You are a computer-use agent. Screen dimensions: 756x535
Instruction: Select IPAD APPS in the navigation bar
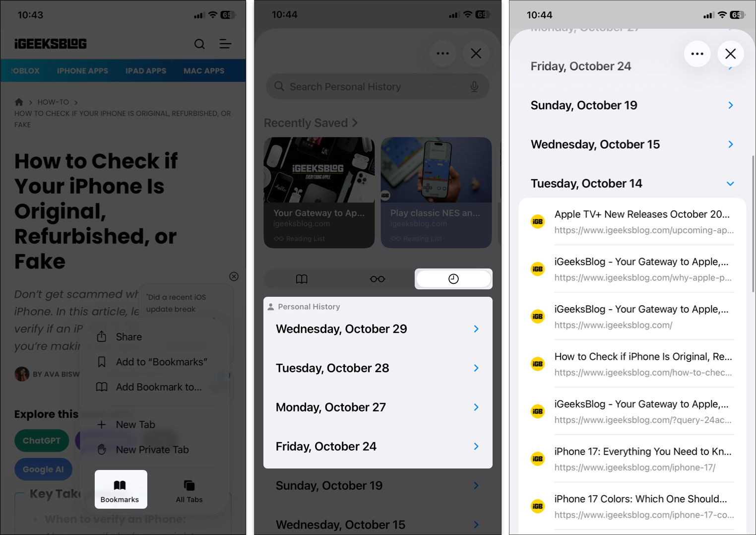(146, 70)
